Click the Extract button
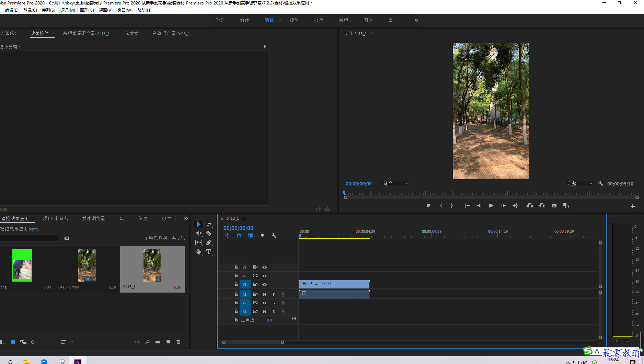This screenshot has width=644, height=364. coord(542,206)
